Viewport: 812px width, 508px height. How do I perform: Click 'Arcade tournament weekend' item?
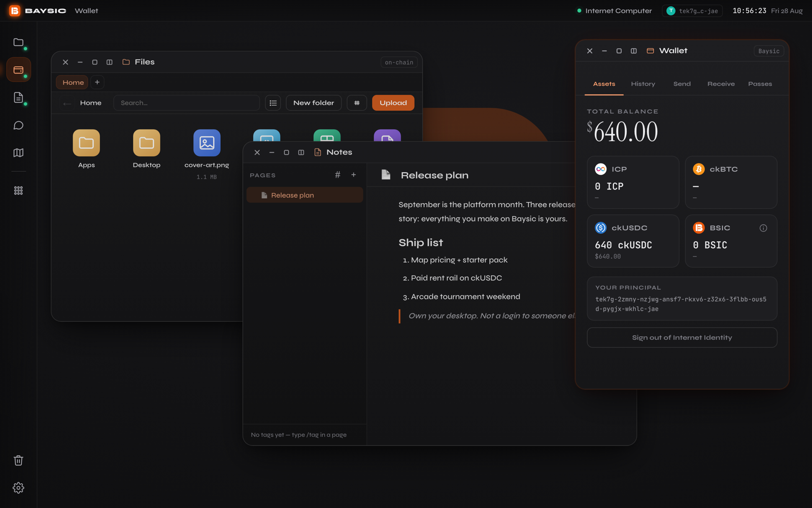click(x=465, y=297)
